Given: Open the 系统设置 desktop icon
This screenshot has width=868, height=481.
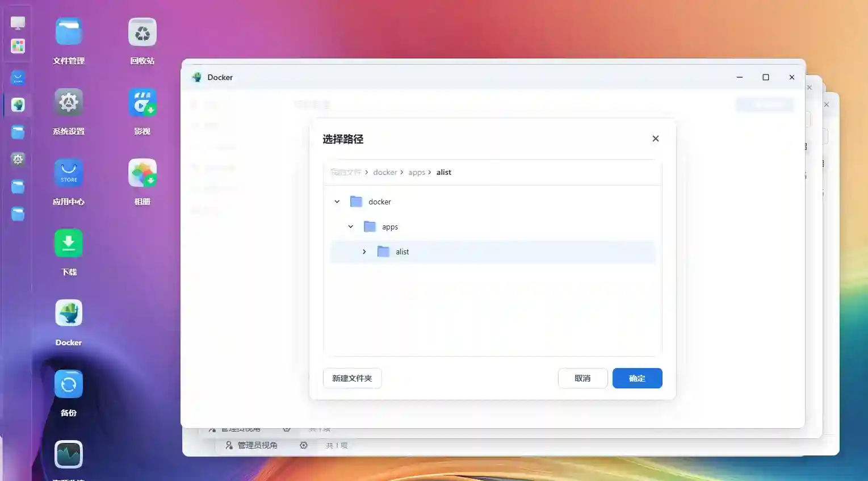Looking at the screenshot, I should tap(69, 103).
